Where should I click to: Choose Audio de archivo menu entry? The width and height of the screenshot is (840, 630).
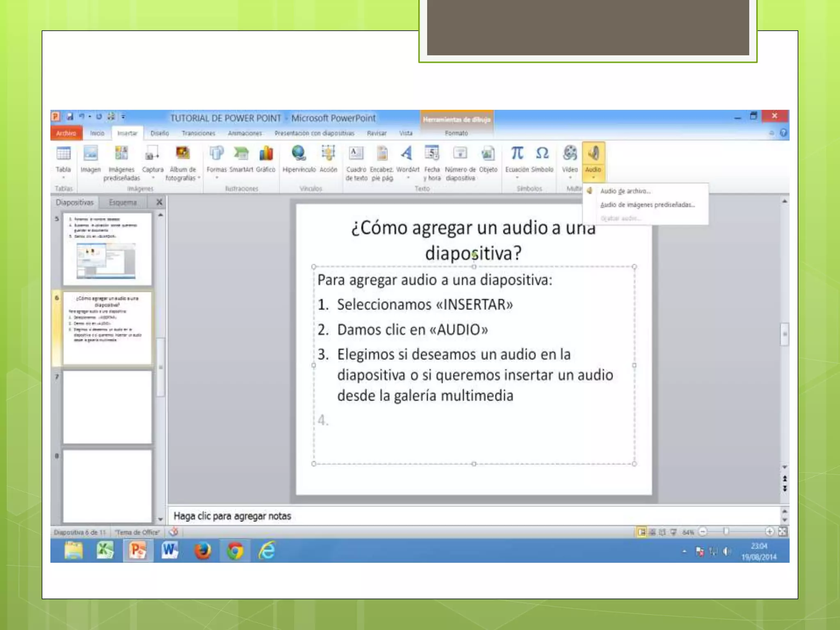click(625, 191)
